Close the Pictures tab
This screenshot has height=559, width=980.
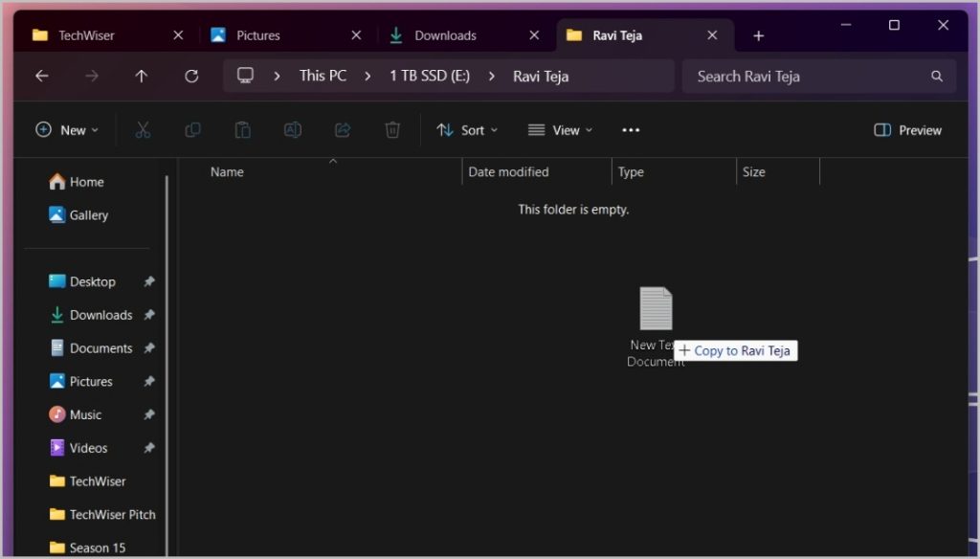[x=356, y=35]
